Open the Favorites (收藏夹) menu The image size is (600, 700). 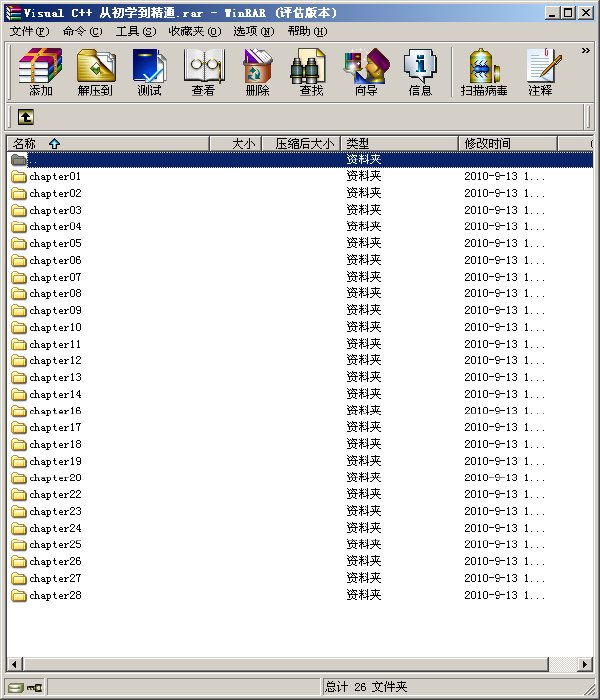[195, 31]
